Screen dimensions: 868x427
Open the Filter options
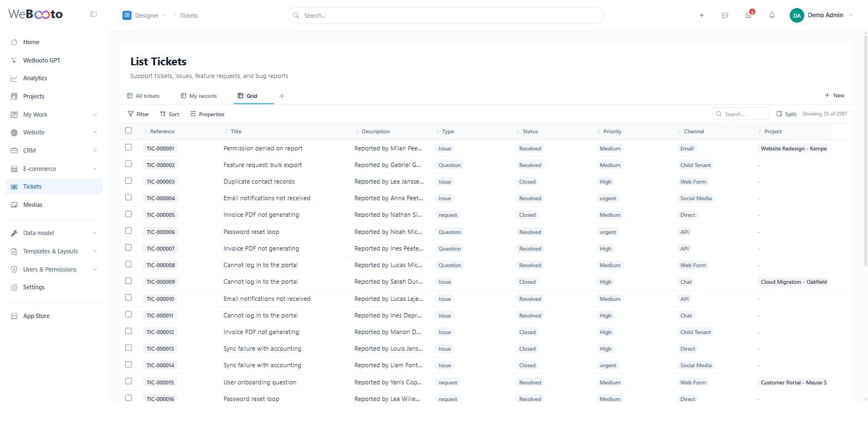[x=138, y=114]
